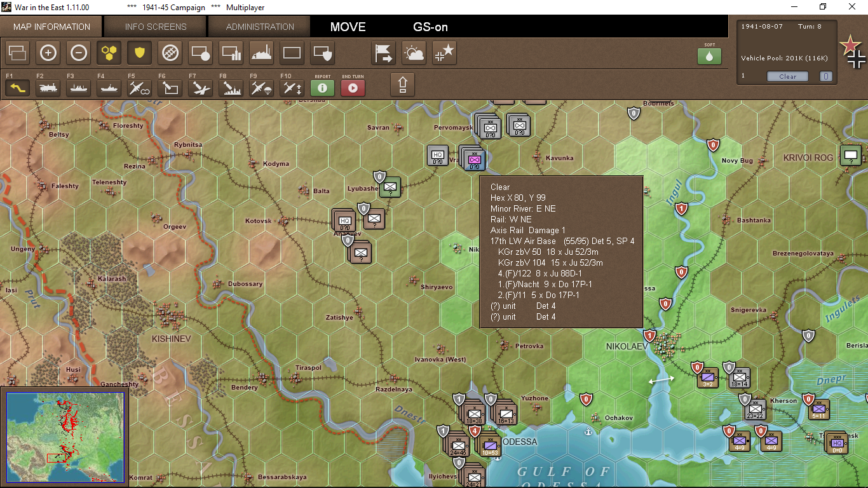The height and width of the screenshot is (488, 868).
Task: Select F4 amphibious transport ship icon
Action: (109, 88)
